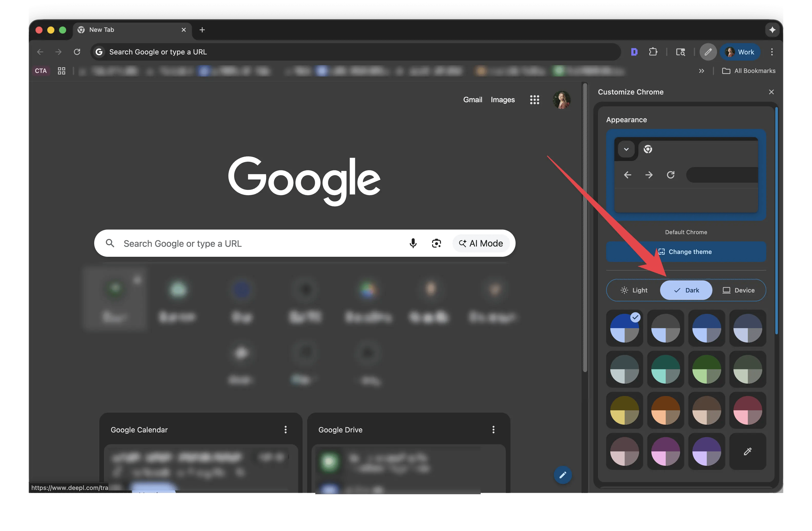This screenshot has height=531, width=812.
Task: Open the Google Drive card options menu
Action: [x=493, y=430]
